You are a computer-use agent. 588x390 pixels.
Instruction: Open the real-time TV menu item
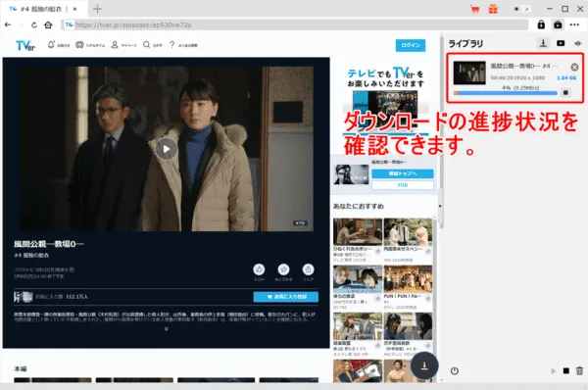pos(90,45)
